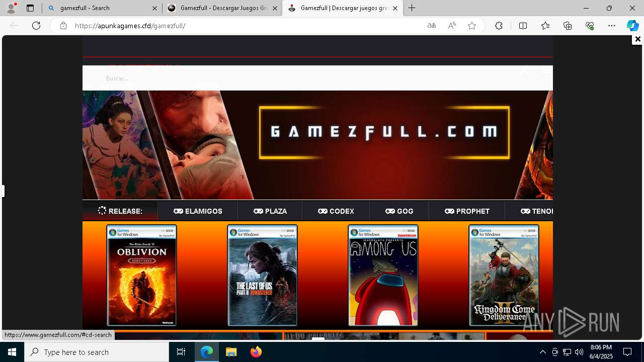Open the network tray icon
644x362 pixels.
click(567, 352)
